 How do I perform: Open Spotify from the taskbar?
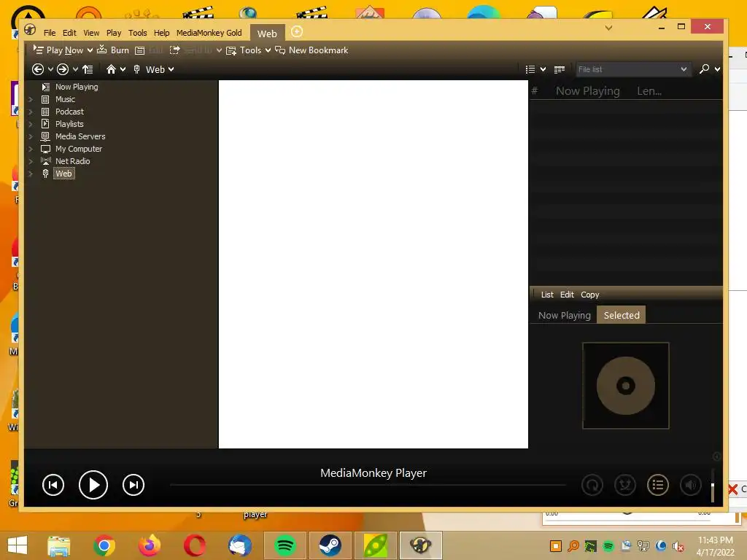(x=285, y=545)
